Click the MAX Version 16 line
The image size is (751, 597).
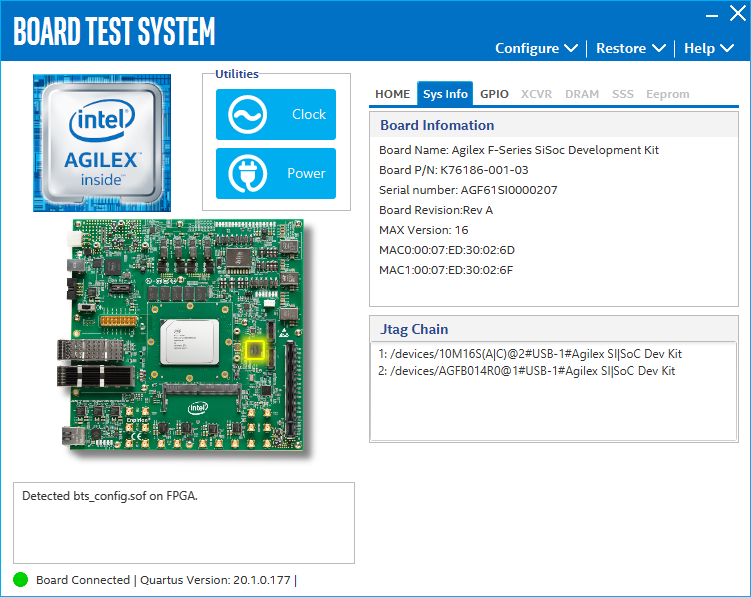[x=423, y=230]
